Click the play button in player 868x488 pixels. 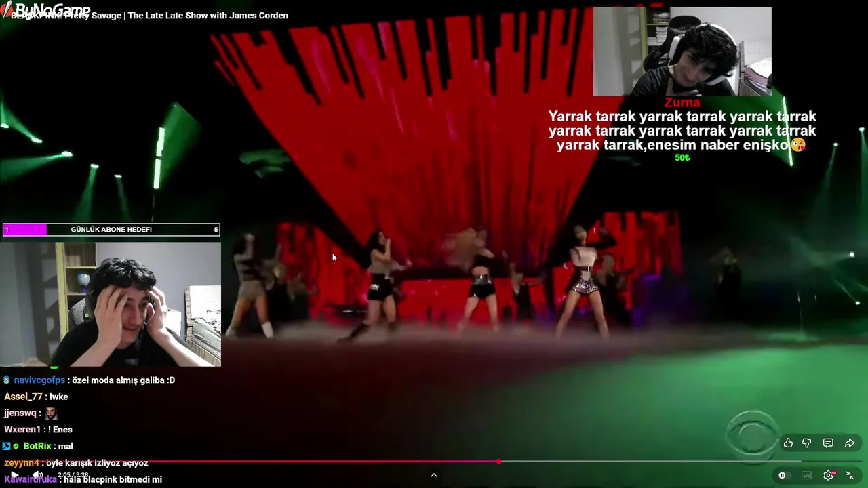point(14,475)
